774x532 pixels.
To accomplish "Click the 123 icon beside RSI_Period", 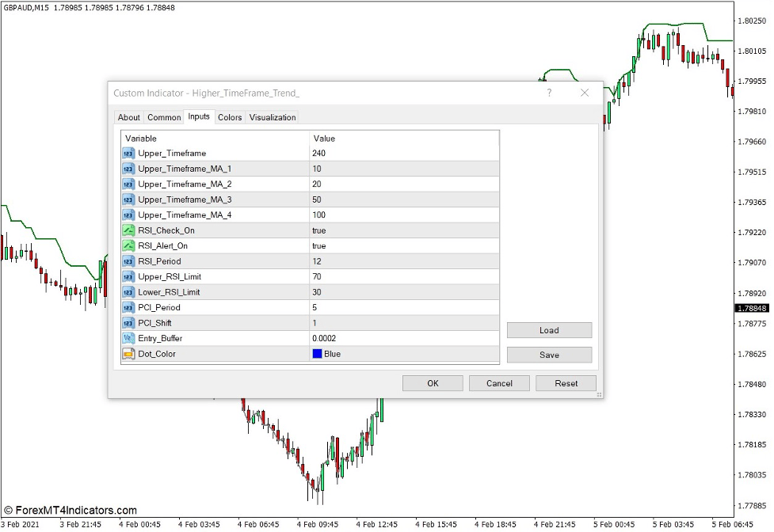I will click(128, 261).
